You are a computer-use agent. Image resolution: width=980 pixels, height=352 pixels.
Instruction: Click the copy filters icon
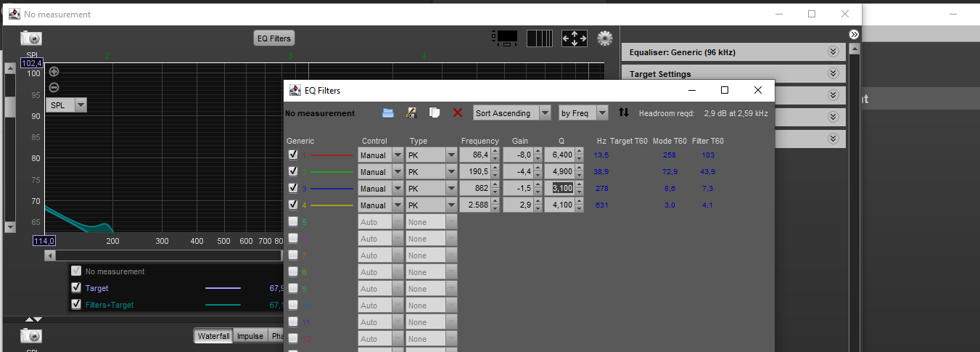point(434,112)
